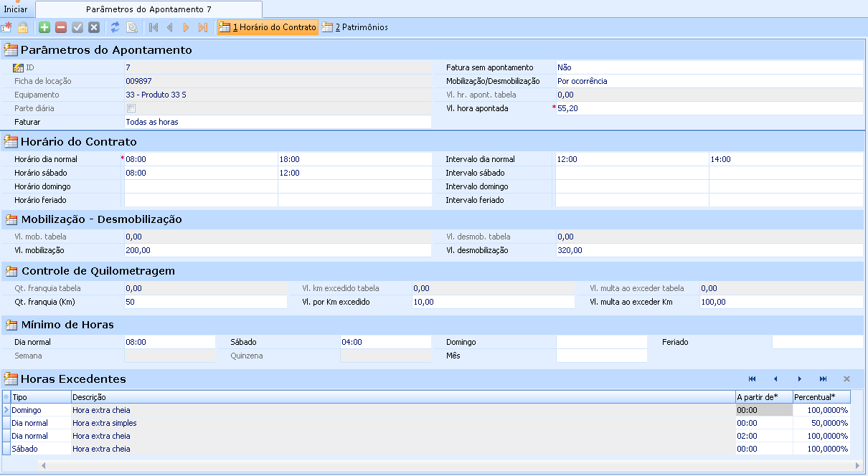This screenshot has height=476, width=868.
Task: Click the Percentual* column header
Action: pyautogui.click(x=821, y=397)
